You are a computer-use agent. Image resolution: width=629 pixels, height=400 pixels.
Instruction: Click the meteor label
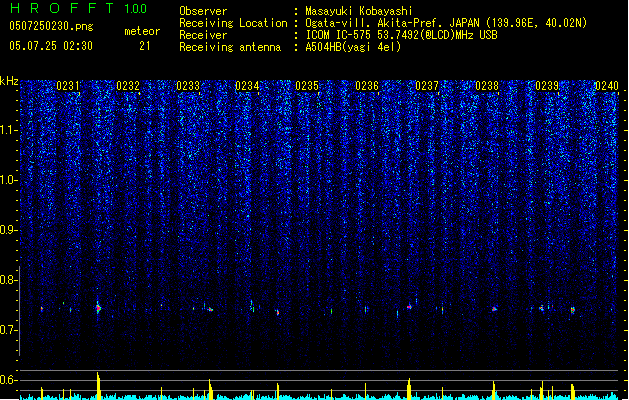(142, 31)
